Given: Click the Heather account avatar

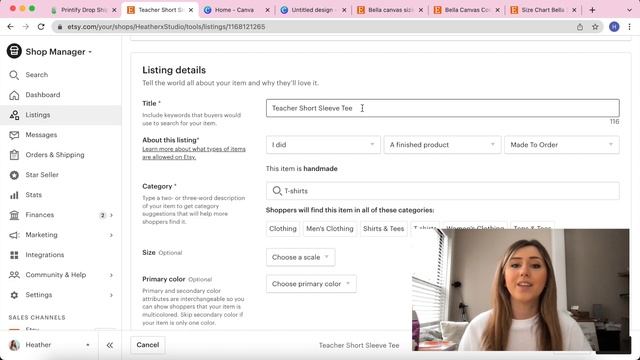Looking at the screenshot, I should (x=14, y=345).
